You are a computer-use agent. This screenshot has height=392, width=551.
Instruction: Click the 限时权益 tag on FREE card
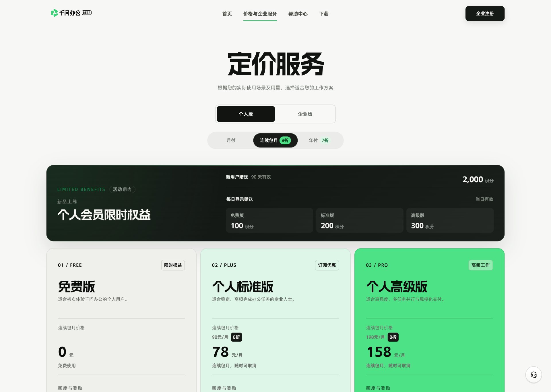pyautogui.click(x=173, y=265)
